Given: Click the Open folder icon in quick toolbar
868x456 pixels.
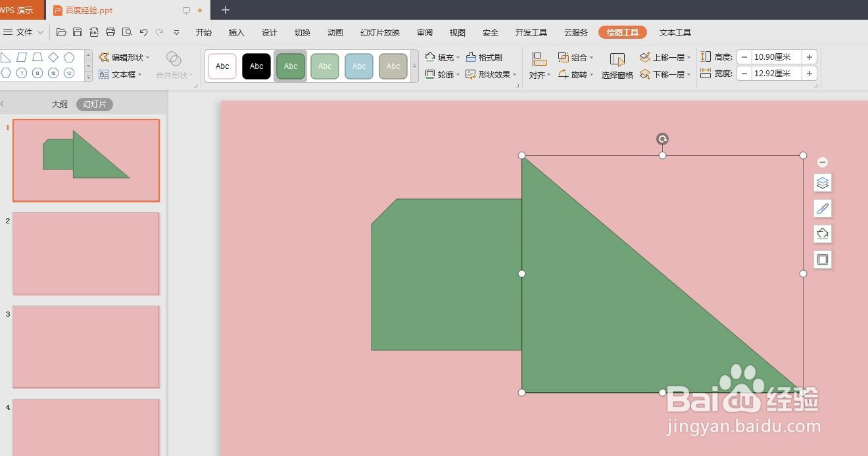Looking at the screenshot, I should coord(61,32).
